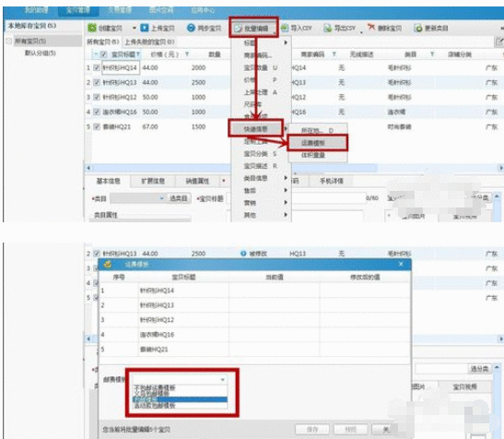504x439 pixels.
Task: Click the filter icon beside 商家编码 column
Action: point(334,54)
